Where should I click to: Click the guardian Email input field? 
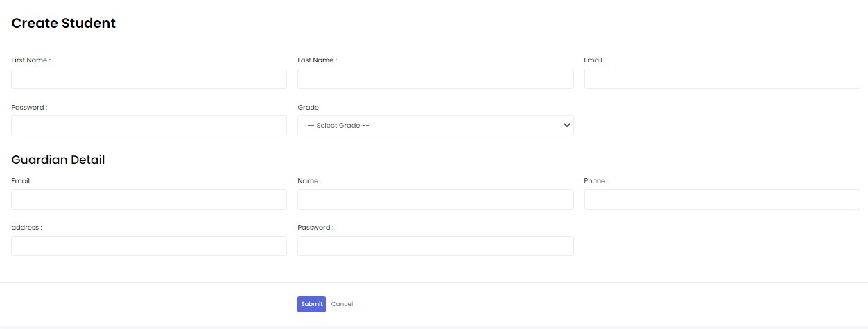click(149, 199)
